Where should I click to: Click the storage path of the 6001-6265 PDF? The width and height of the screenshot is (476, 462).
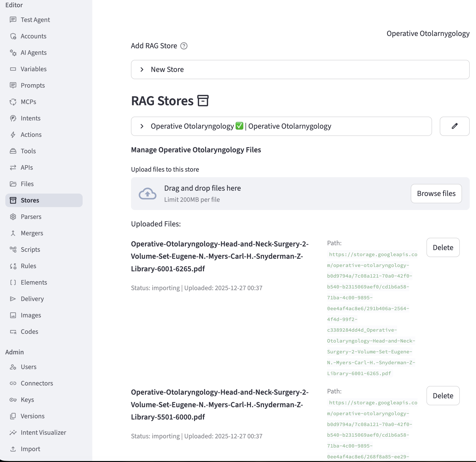pyautogui.click(x=371, y=314)
